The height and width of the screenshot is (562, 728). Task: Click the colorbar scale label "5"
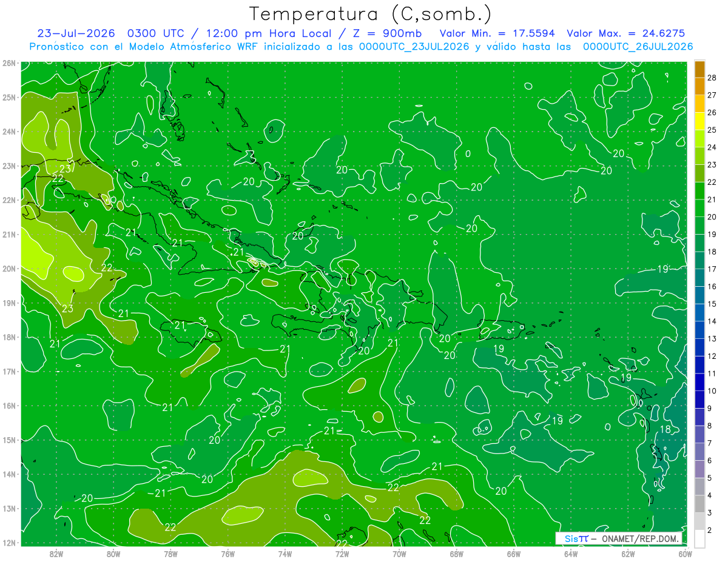click(710, 478)
